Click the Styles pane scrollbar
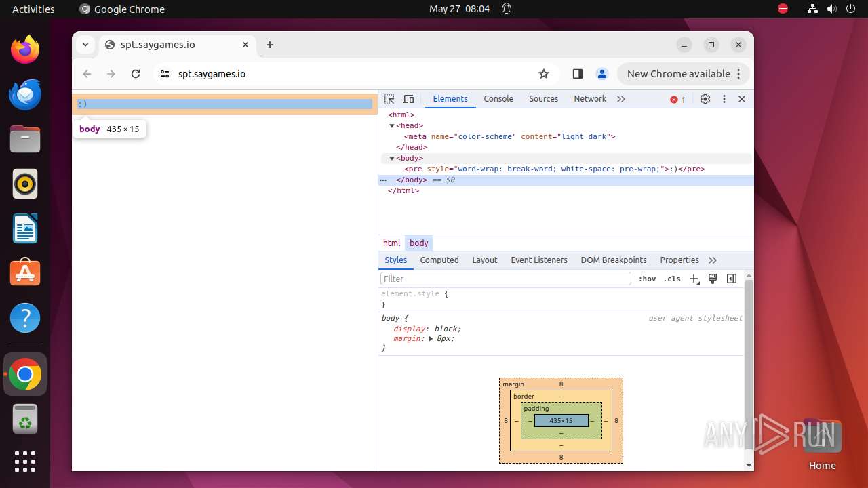 click(x=749, y=364)
